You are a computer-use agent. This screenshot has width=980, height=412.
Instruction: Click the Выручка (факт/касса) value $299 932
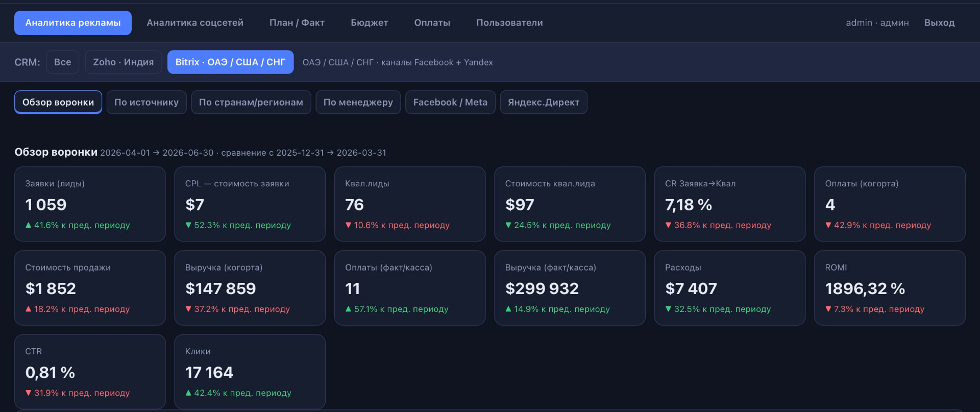click(542, 288)
